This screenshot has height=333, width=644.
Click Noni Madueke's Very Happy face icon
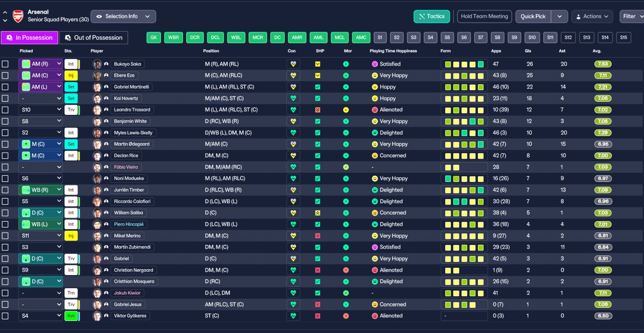point(375,178)
